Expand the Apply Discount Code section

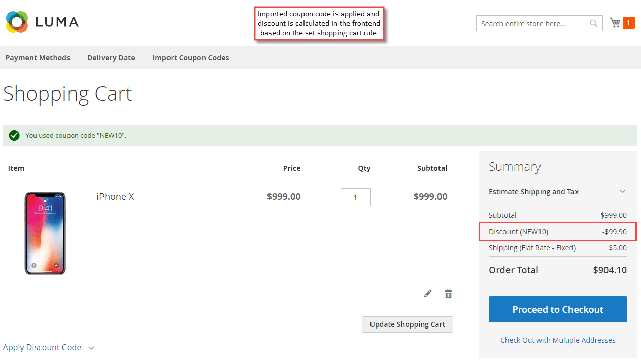click(49, 348)
